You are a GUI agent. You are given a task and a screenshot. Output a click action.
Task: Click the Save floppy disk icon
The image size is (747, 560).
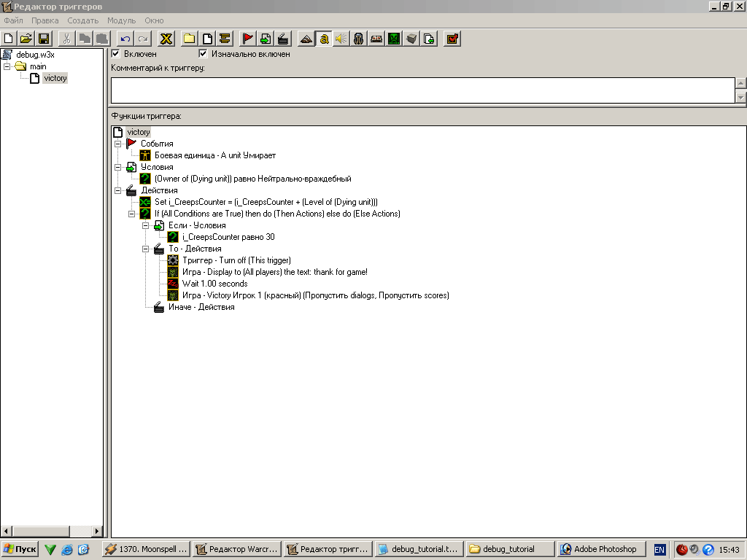[44, 39]
